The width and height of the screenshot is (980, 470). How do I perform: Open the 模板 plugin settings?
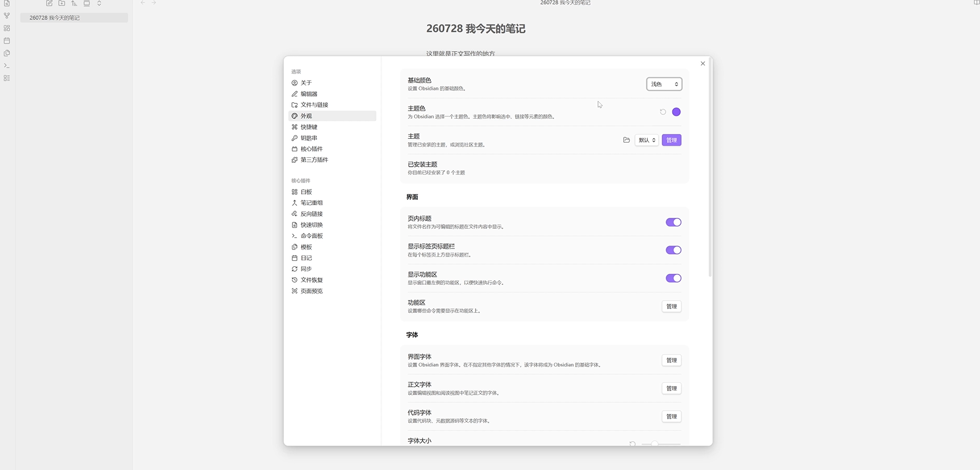[332, 247]
